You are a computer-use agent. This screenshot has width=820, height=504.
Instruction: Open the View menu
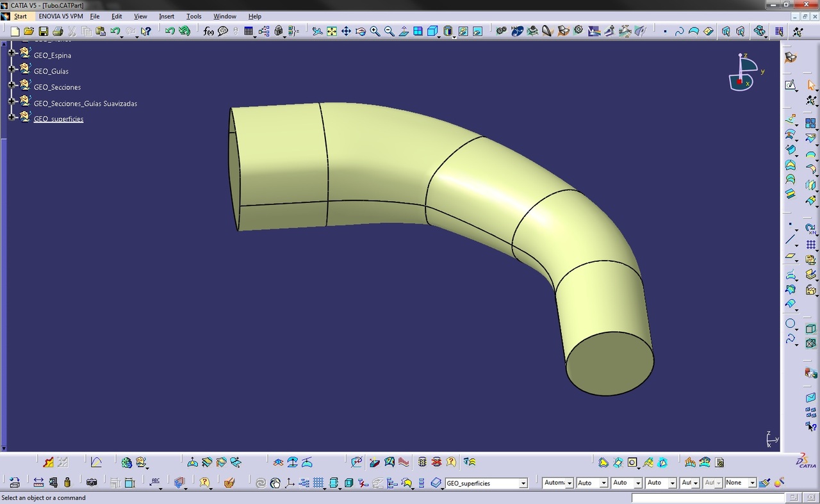coord(140,16)
